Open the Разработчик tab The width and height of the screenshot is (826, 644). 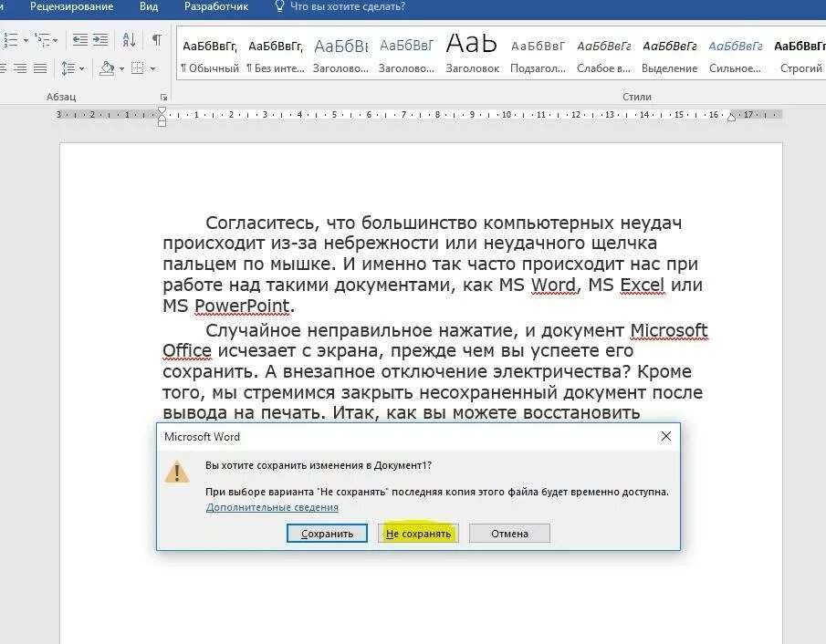216,7
